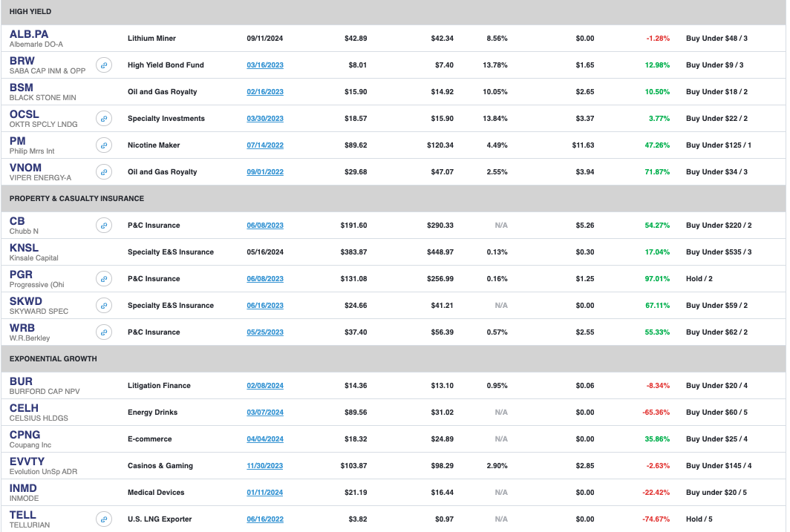
Task: Click the "Lithium Miner" description
Action: point(151,39)
